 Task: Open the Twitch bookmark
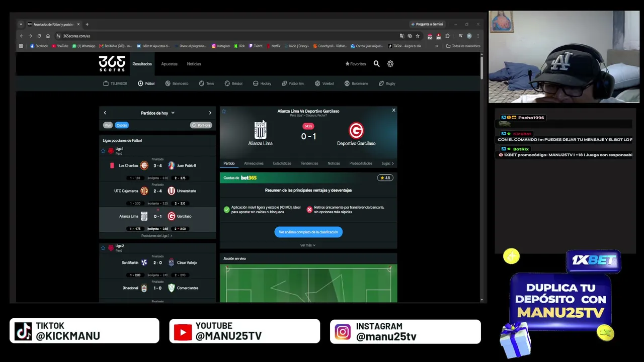point(255,46)
